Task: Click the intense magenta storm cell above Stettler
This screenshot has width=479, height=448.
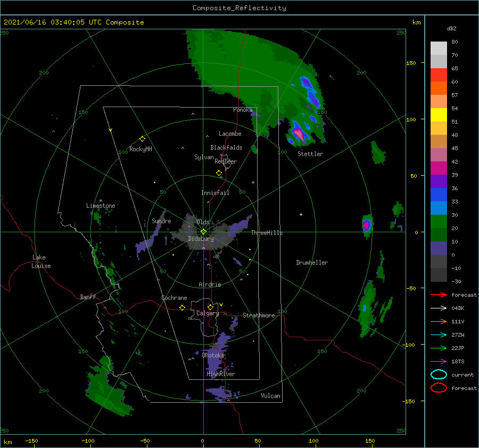Action: [x=299, y=134]
